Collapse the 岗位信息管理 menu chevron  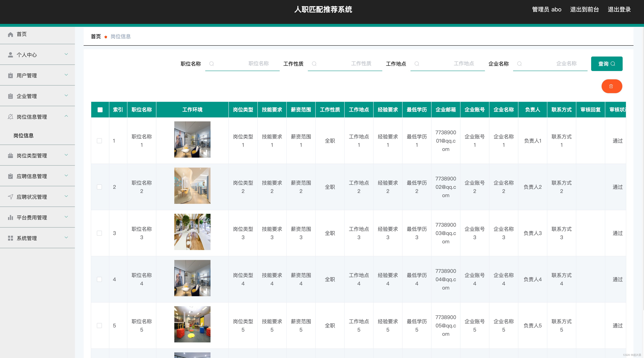click(x=66, y=116)
